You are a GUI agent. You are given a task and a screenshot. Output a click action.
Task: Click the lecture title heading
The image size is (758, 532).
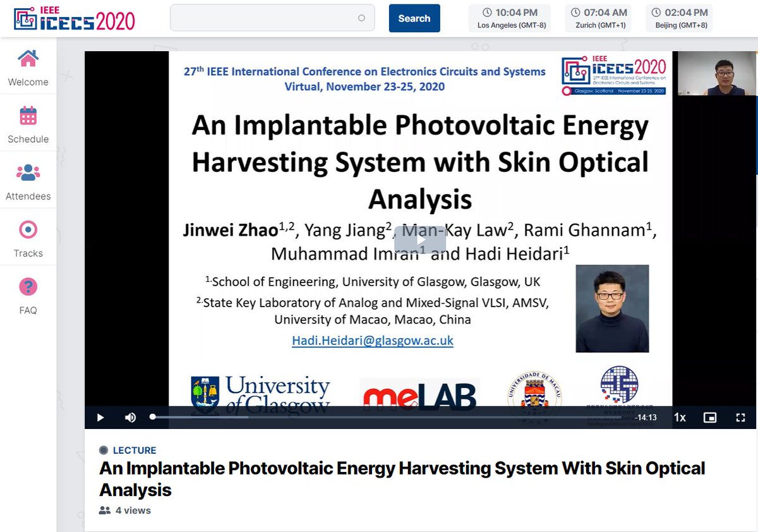pyautogui.click(x=402, y=479)
